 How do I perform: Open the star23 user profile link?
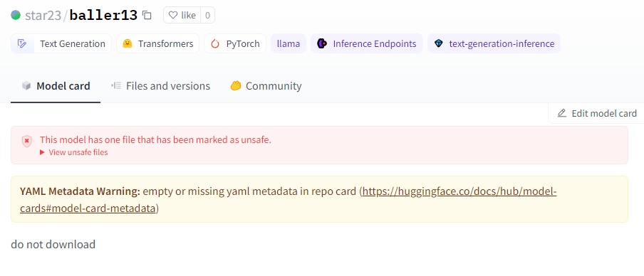(43, 16)
